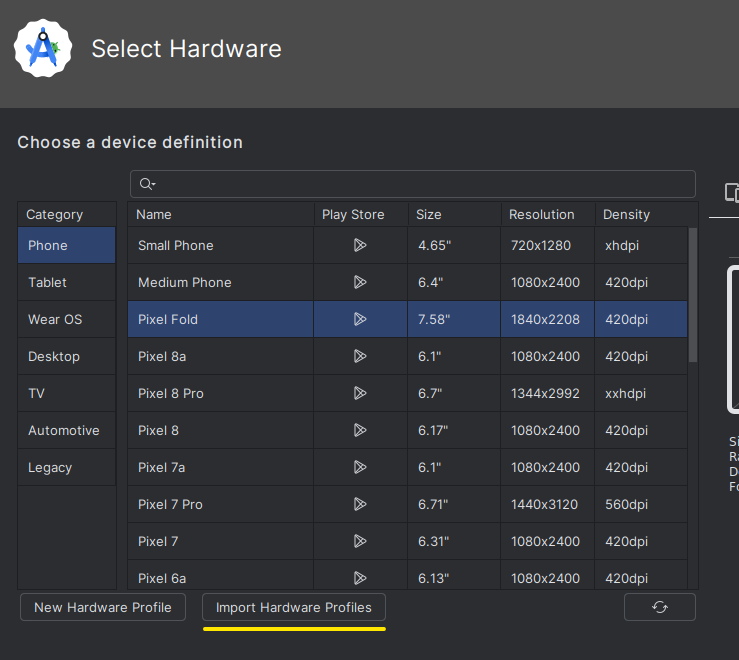Click Import Hardware Profiles button
Screen dimensions: 739x660
click(294, 607)
